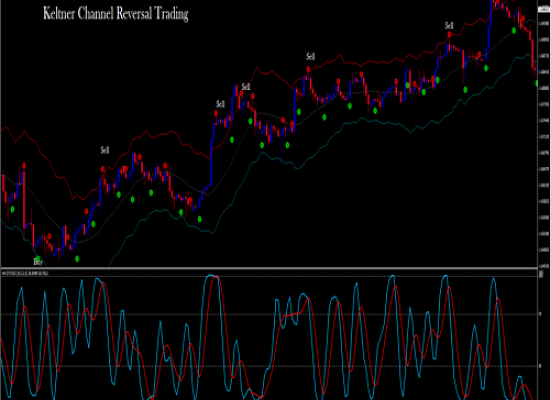This screenshot has width=550, height=400.
Task: Select the rightmost "Sell" signal label
Action: pyautogui.click(x=449, y=26)
